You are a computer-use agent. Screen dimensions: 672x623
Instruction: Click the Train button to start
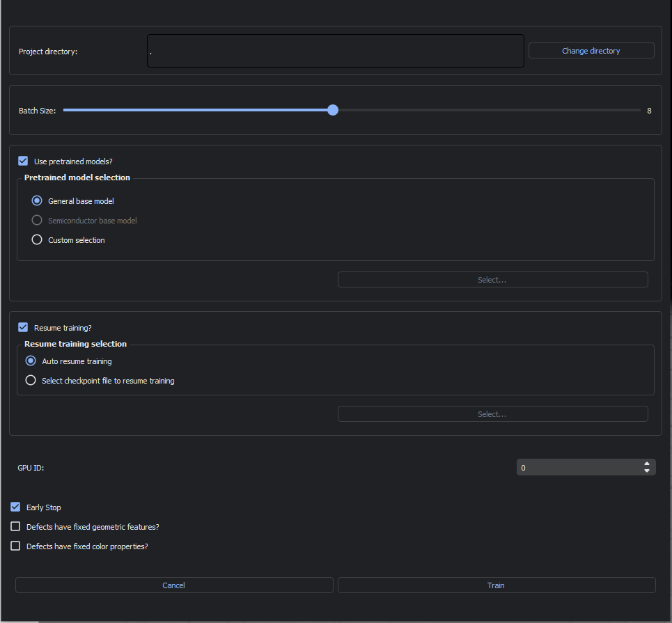click(496, 585)
